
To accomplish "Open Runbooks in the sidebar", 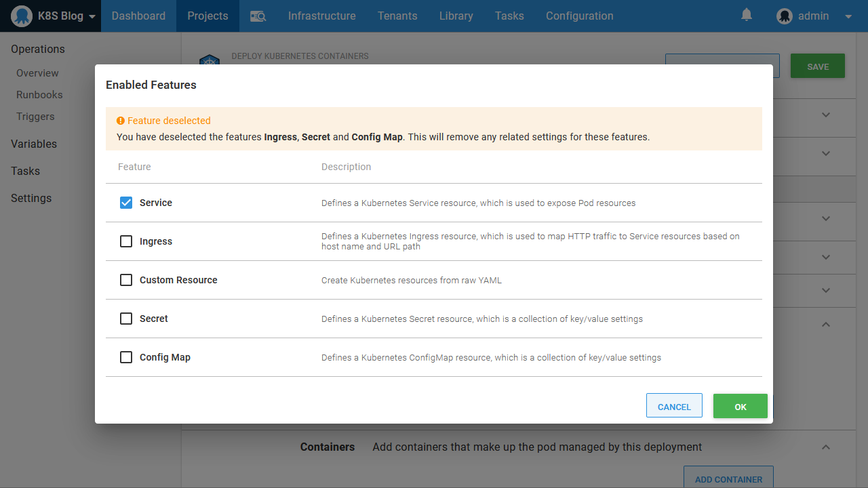I will coord(39,95).
